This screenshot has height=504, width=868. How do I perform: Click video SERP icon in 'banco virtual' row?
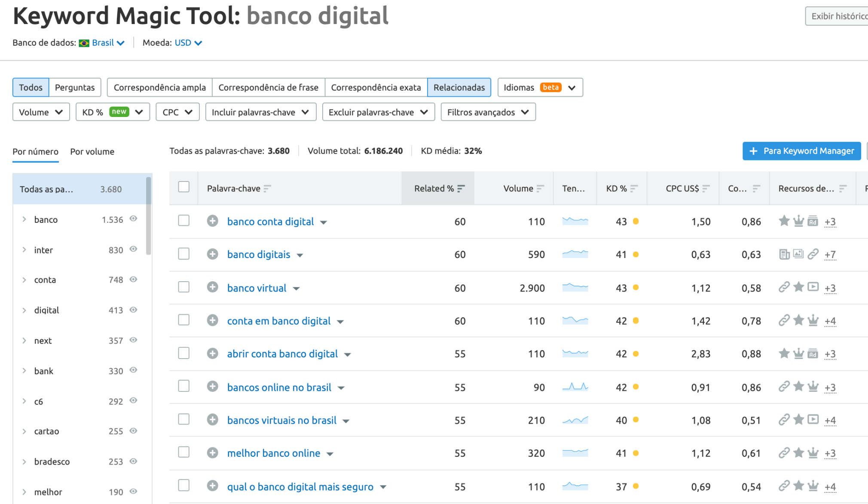813,287
